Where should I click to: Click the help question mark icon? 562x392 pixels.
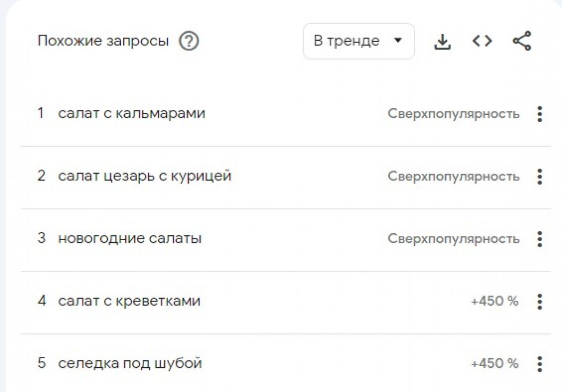click(x=189, y=41)
